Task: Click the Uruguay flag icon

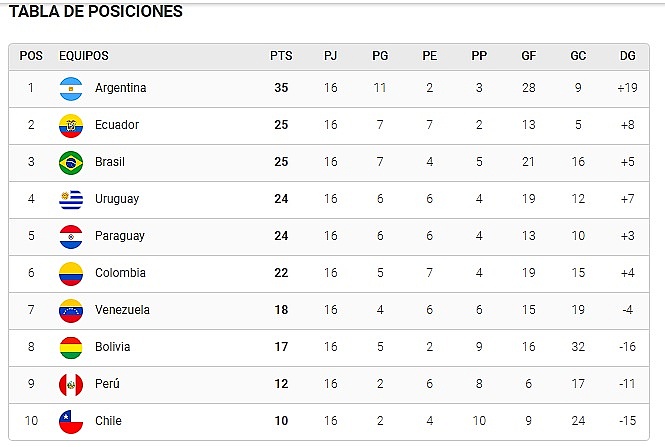Action: (71, 200)
